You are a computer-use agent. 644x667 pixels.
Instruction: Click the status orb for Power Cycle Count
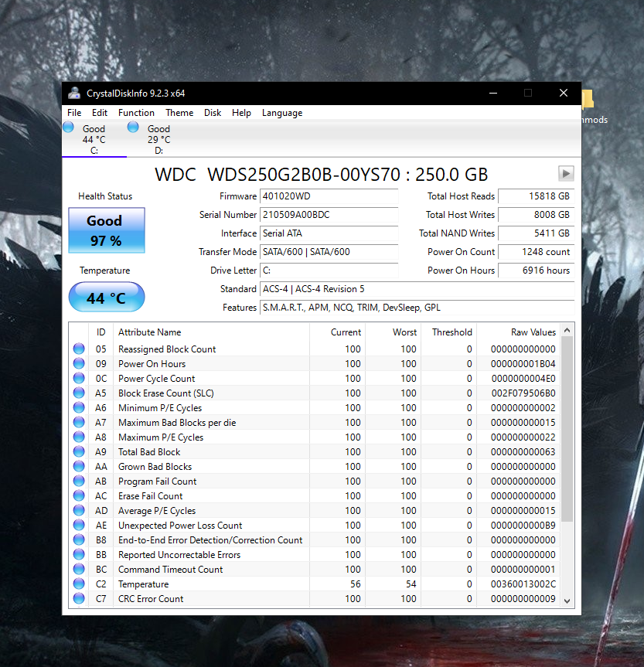click(79, 378)
